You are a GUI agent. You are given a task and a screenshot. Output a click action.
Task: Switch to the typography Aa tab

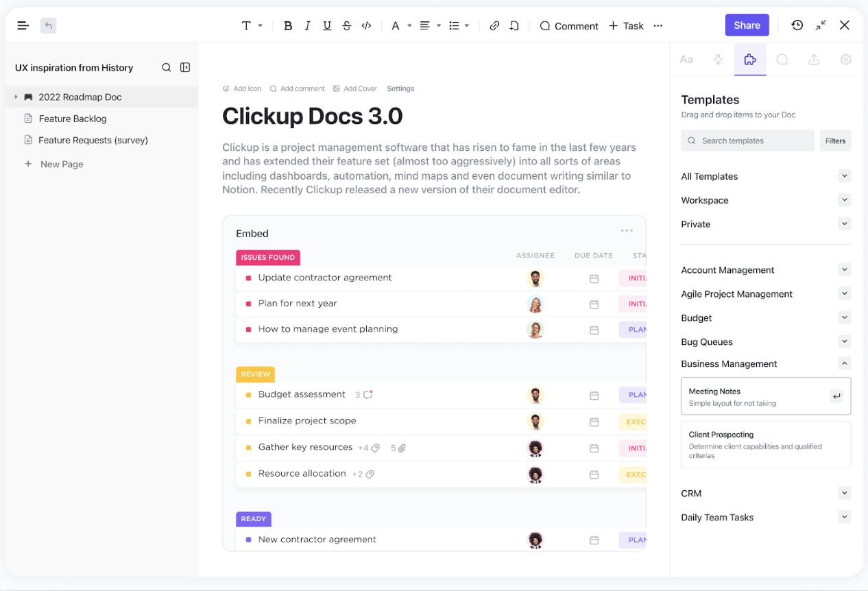pos(686,60)
